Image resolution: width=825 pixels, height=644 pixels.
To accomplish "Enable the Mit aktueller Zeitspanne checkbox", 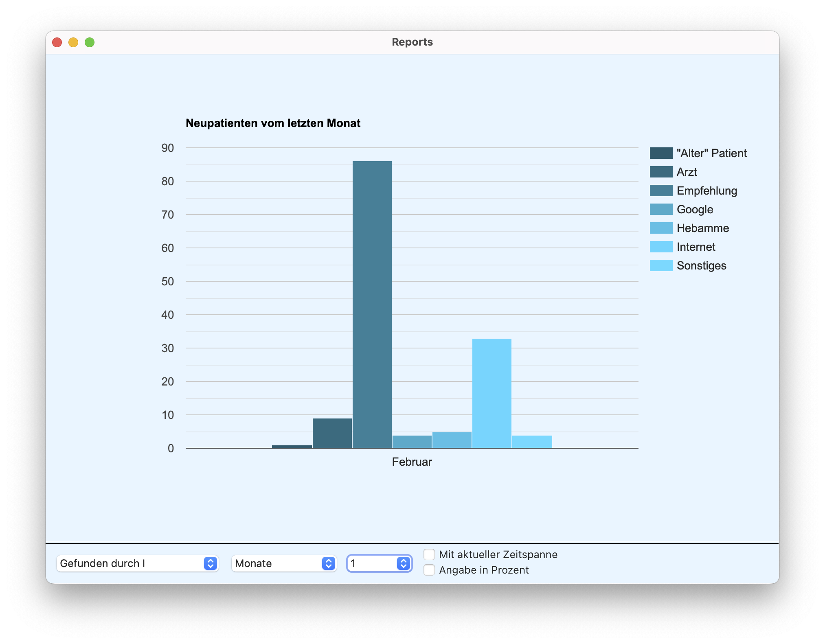I will (x=429, y=554).
